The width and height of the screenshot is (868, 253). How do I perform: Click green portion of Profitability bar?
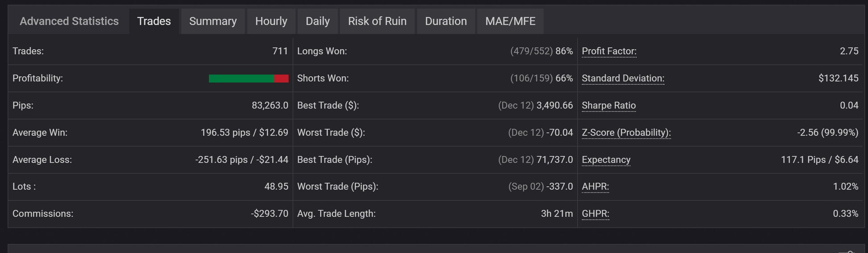tap(241, 79)
